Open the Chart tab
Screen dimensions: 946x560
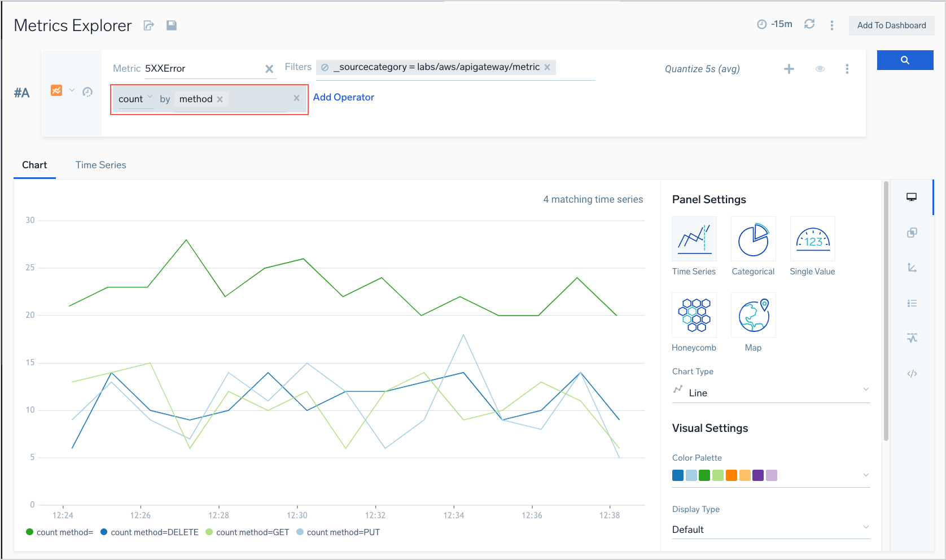[34, 165]
